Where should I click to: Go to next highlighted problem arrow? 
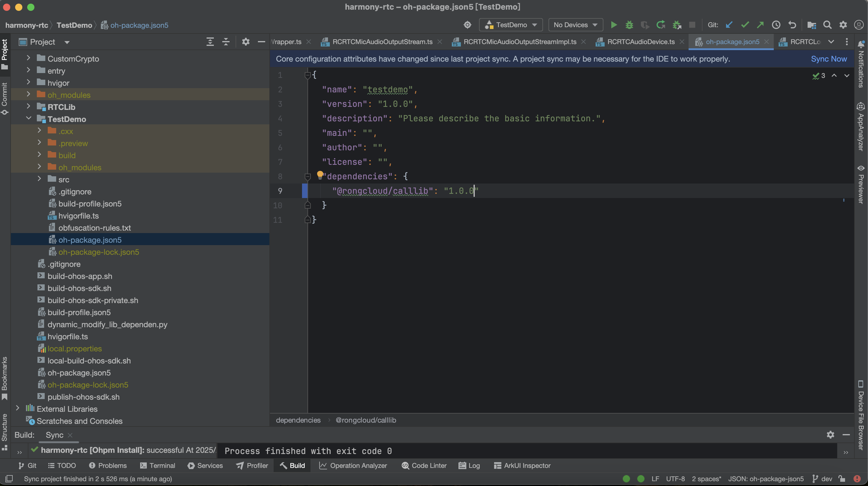click(x=847, y=75)
